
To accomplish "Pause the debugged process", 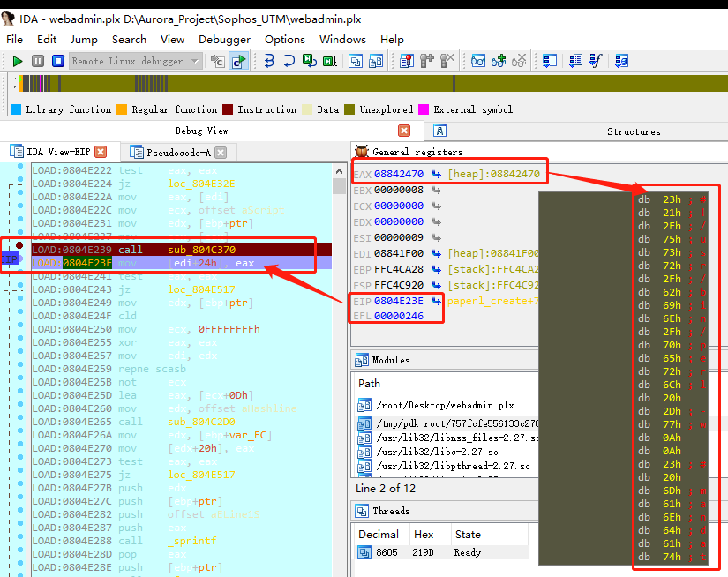I will point(38,61).
